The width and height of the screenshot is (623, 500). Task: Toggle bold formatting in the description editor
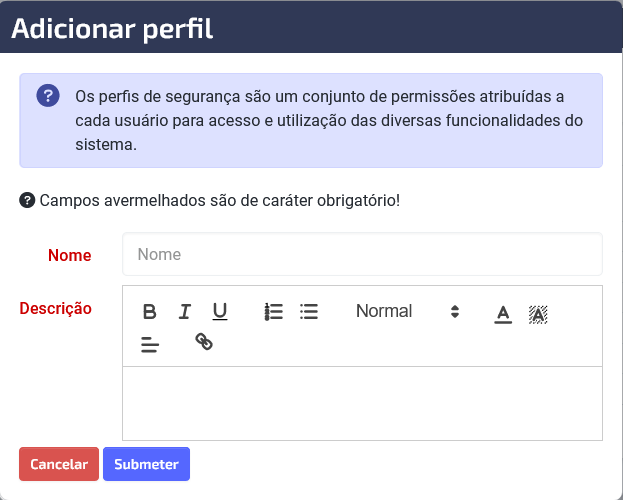[149, 312]
